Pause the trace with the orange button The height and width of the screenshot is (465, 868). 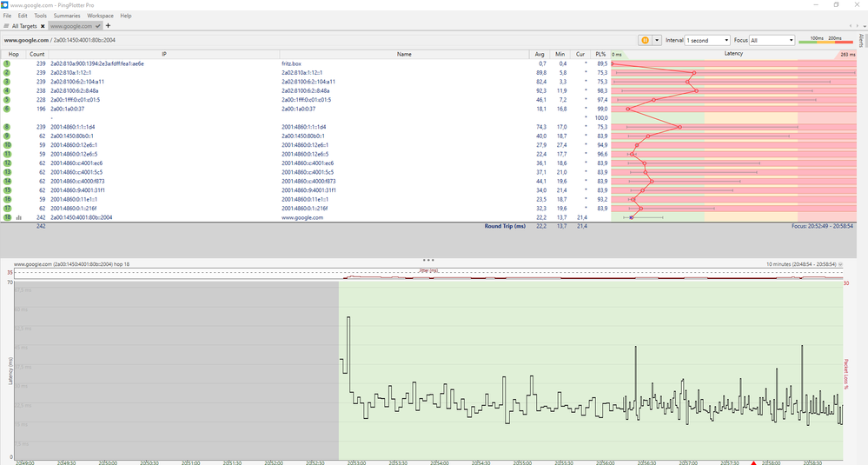[645, 40]
